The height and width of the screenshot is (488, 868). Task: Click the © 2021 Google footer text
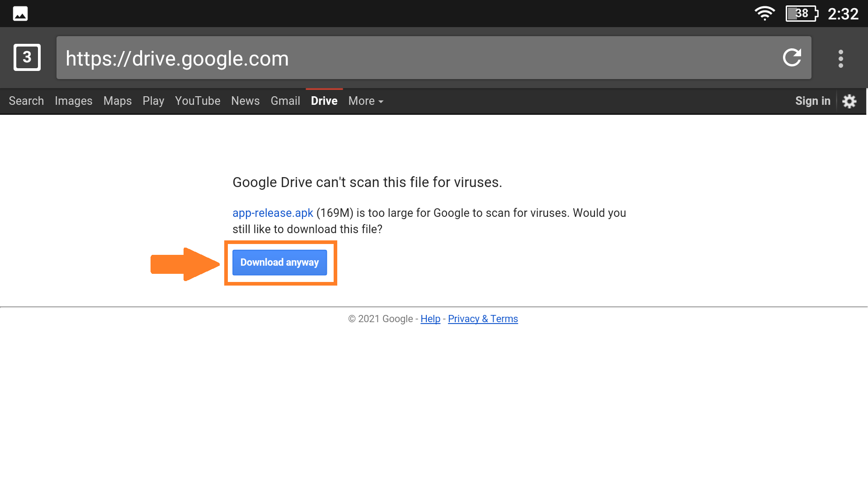(381, 319)
